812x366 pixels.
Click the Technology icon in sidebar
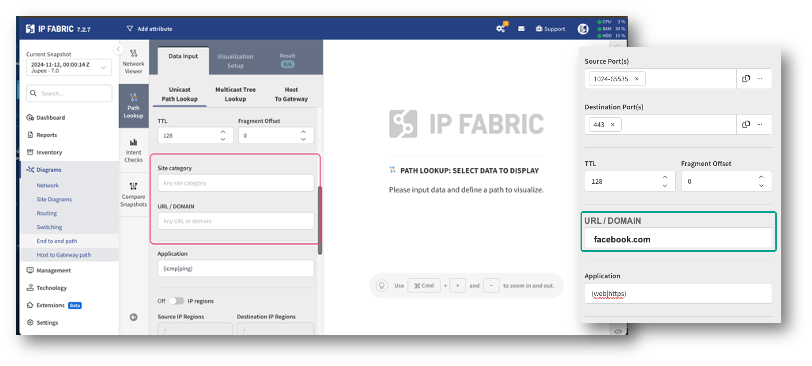tap(30, 288)
